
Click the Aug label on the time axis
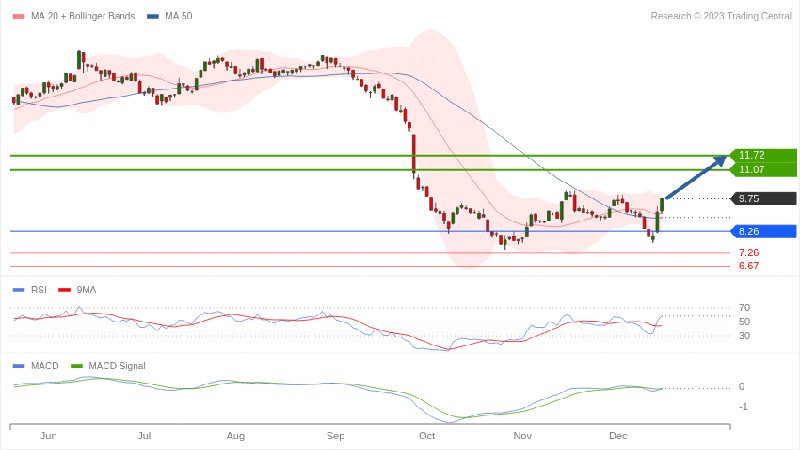[x=236, y=437]
